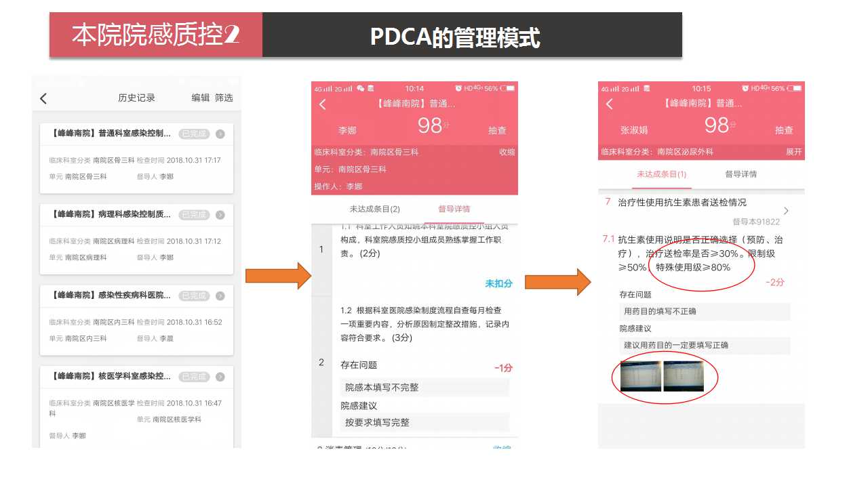868x488 pixels.
Task: Click WeChat icon in 10:14 status bar
Action: pos(361,89)
